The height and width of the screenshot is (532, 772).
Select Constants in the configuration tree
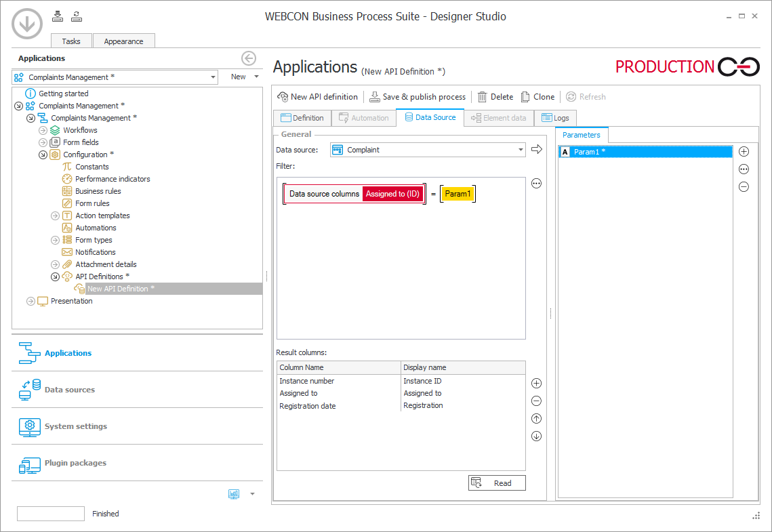[85, 167]
